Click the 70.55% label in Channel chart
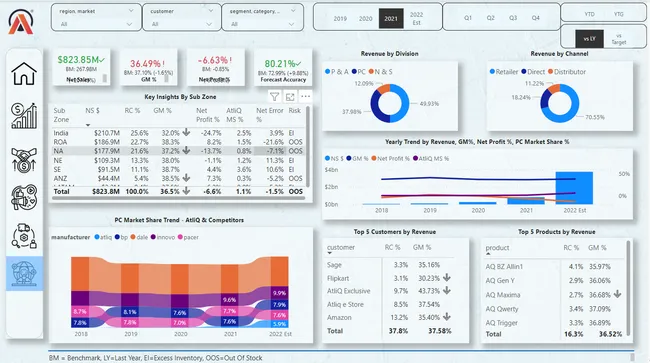The width and height of the screenshot is (650, 363). click(x=595, y=117)
